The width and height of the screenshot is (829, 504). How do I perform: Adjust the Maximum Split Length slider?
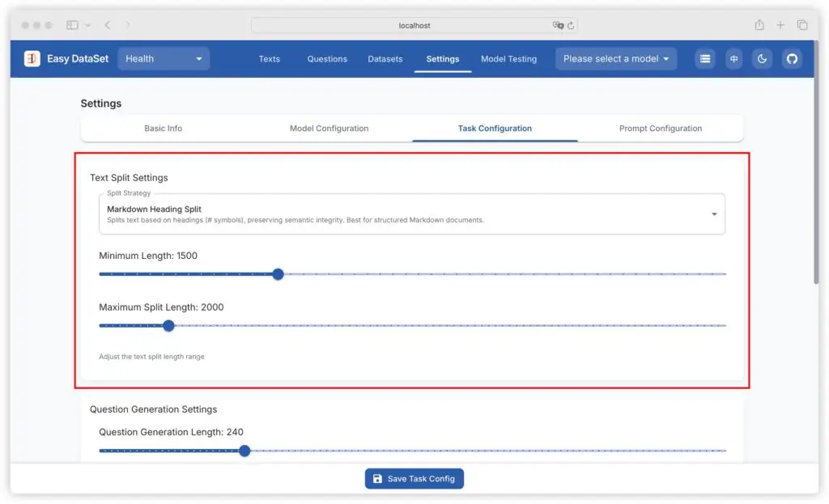[168, 325]
